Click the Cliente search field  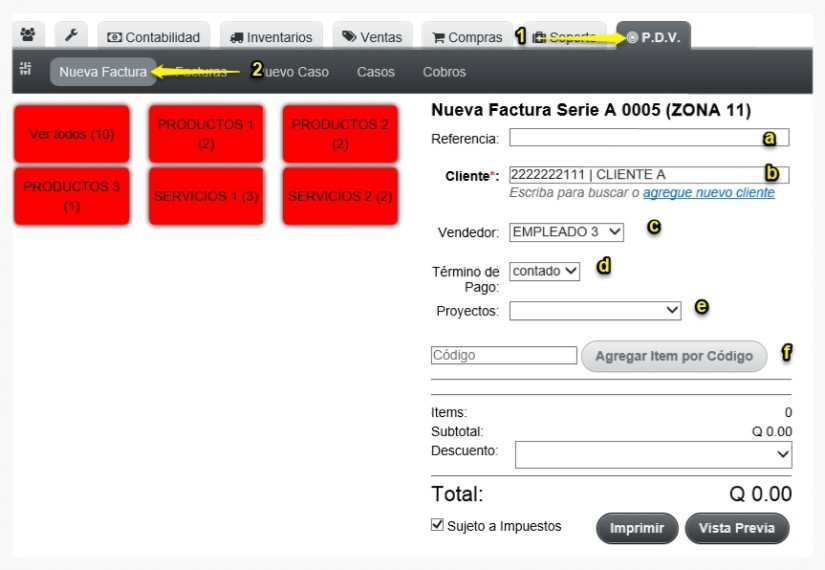(649, 174)
